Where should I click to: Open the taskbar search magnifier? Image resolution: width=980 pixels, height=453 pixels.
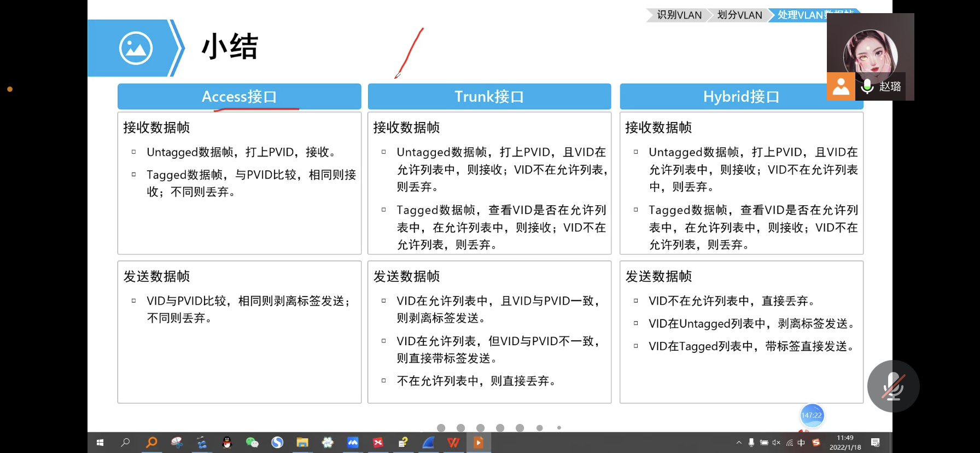pos(126,443)
